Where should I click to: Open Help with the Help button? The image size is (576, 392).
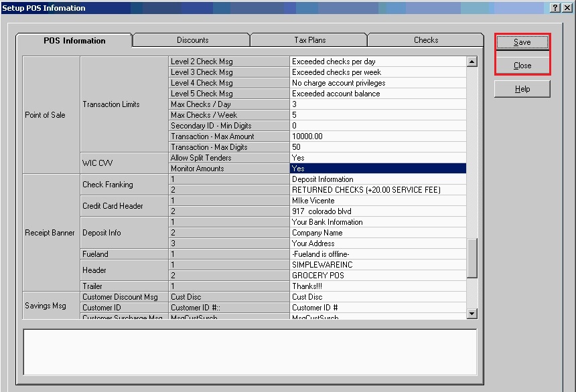pyautogui.click(x=522, y=89)
